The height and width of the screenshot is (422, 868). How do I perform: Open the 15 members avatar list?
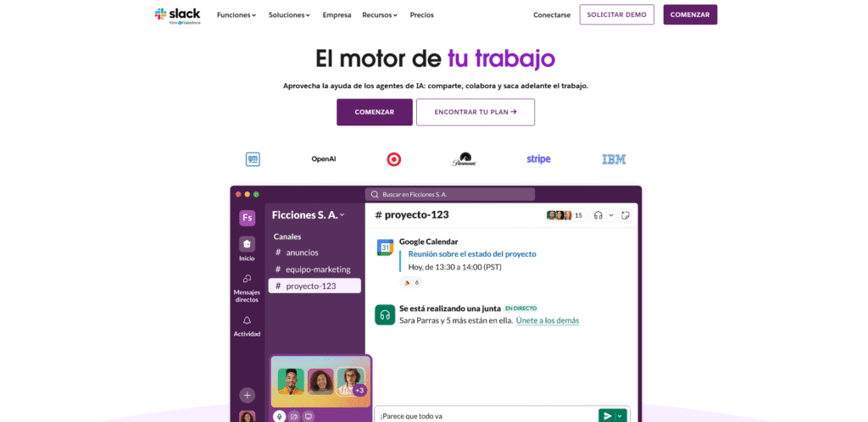[565, 215]
